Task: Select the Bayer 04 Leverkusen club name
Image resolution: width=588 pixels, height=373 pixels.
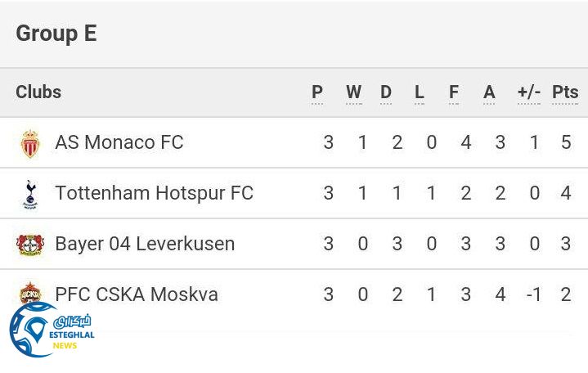Action: click(x=145, y=244)
